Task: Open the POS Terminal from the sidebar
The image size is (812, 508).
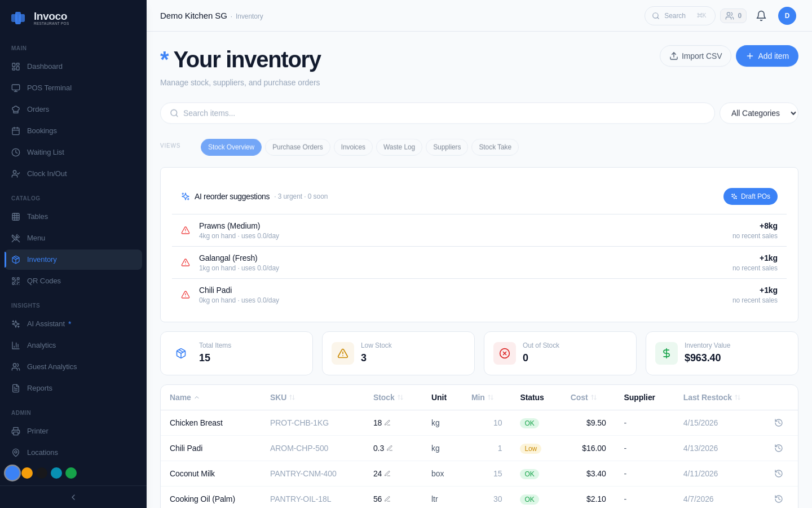Action: pyautogui.click(x=49, y=87)
